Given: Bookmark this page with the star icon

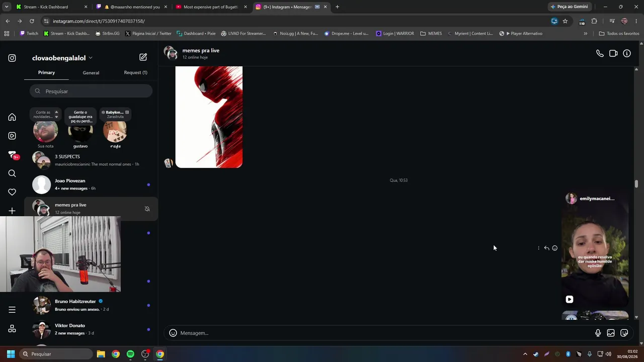Looking at the screenshot, I should point(565,21).
